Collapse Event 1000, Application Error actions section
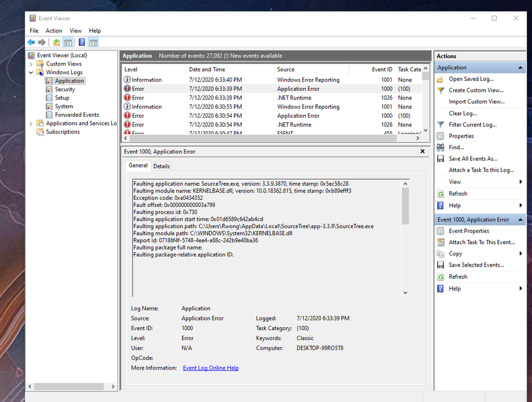Image resolution: width=532 pixels, height=402 pixels. click(520, 220)
